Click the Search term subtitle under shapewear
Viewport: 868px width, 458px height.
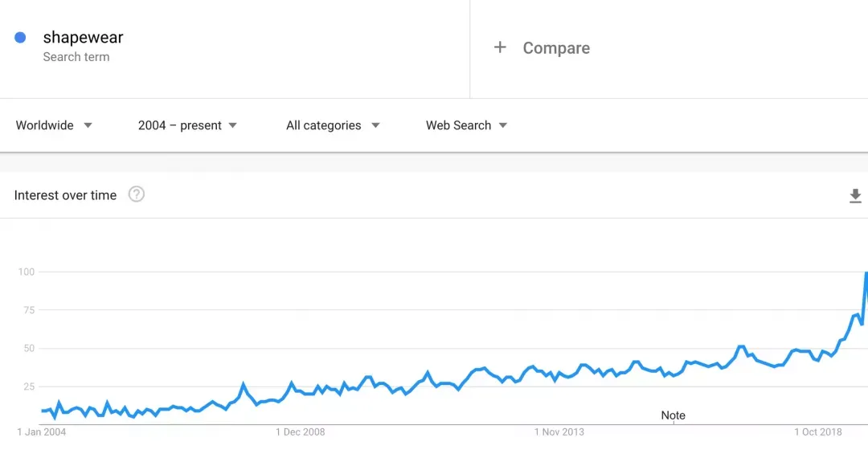coord(76,57)
